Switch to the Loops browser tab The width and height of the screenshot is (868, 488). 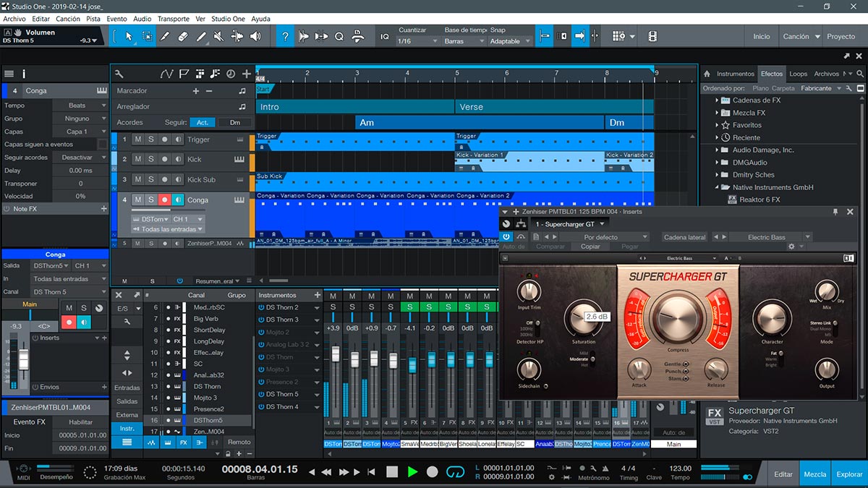799,74
